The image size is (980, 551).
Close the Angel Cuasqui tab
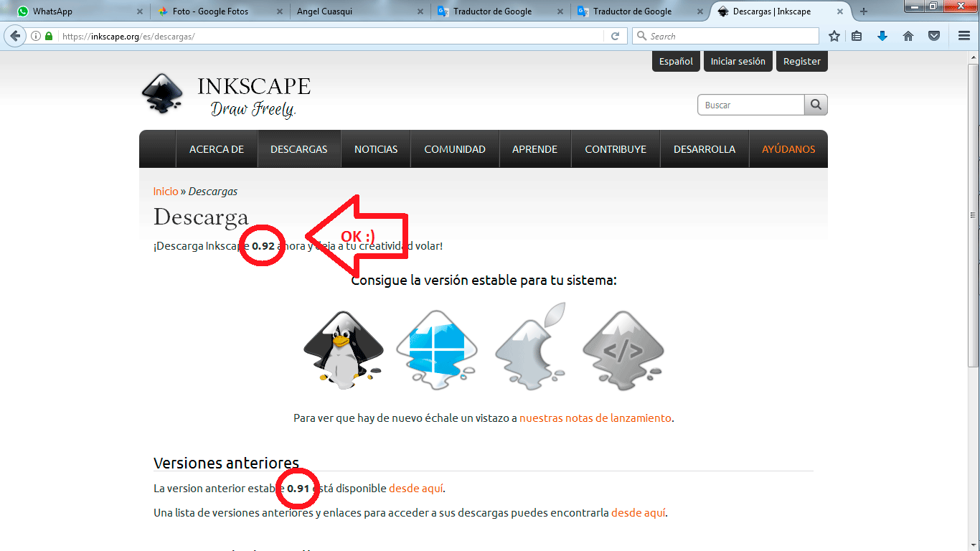coord(420,11)
